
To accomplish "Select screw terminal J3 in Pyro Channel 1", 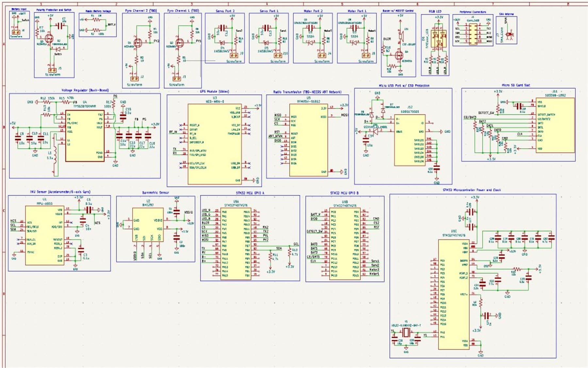I will tap(176, 79).
